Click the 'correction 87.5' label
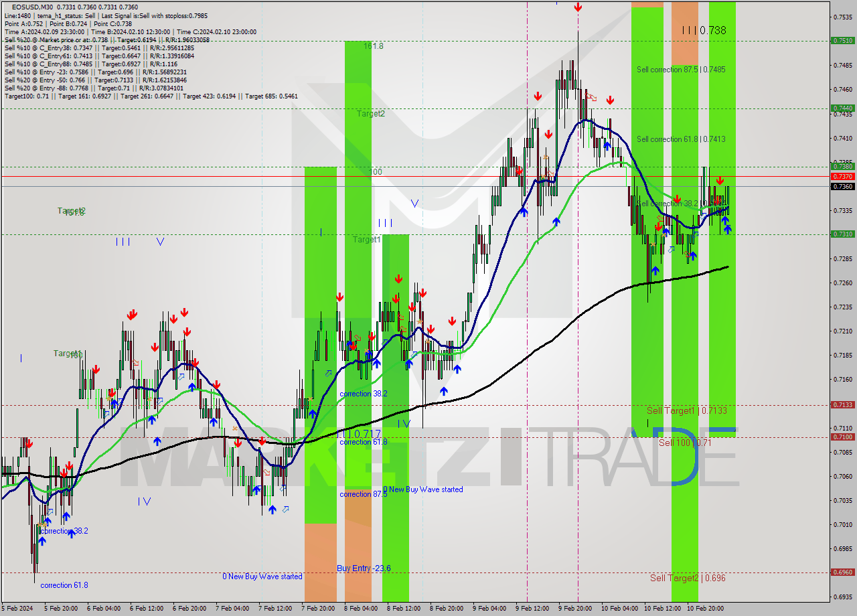Image resolution: width=857 pixels, height=616 pixels. tap(363, 494)
